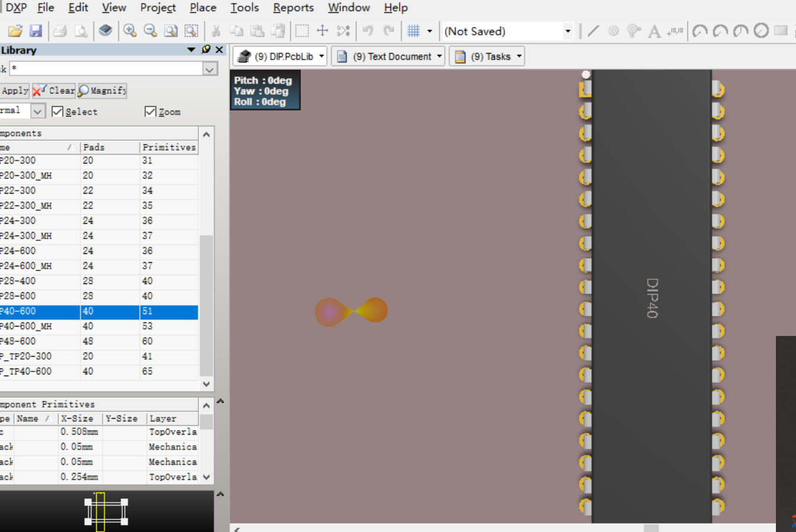Click the Open document folder icon
This screenshot has height=532, width=796.
[15, 31]
